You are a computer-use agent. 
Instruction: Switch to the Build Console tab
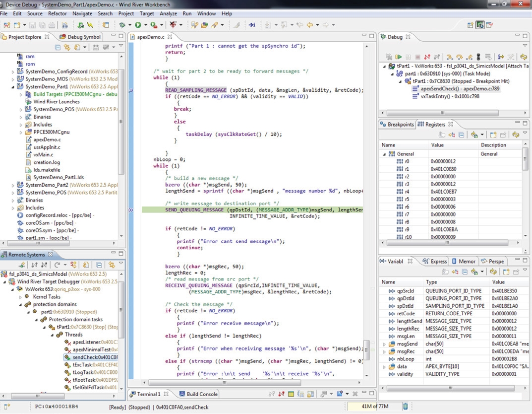(198, 394)
